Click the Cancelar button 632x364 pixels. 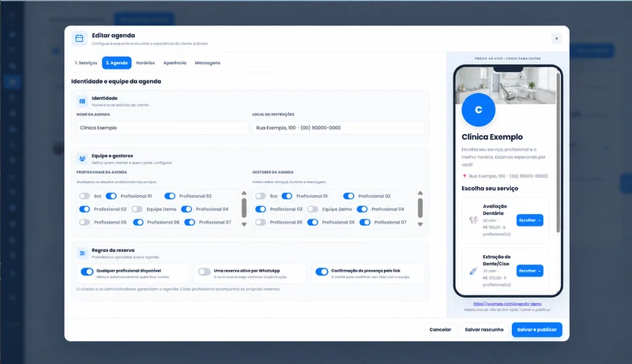pos(440,330)
